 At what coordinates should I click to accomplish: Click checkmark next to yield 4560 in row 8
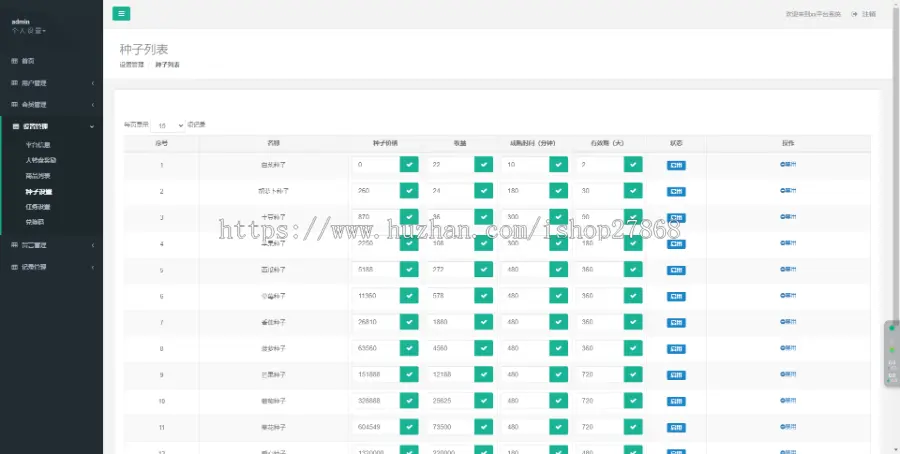click(x=484, y=348)
